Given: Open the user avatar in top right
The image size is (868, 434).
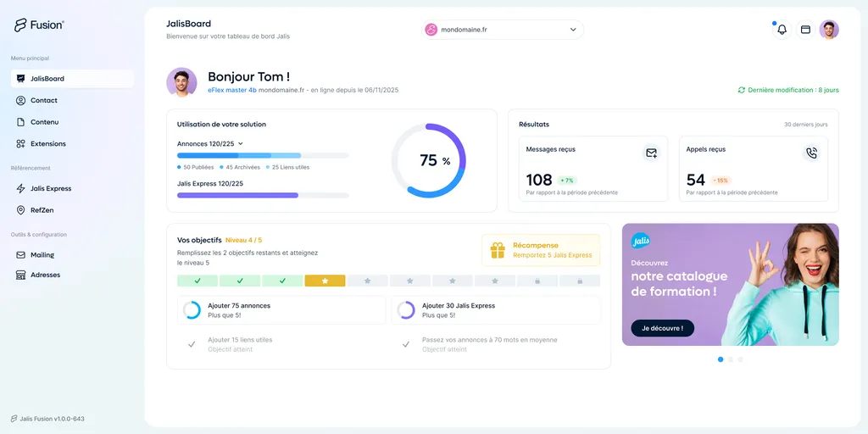Looking at the screenshot, I should [x=829, y=30].
